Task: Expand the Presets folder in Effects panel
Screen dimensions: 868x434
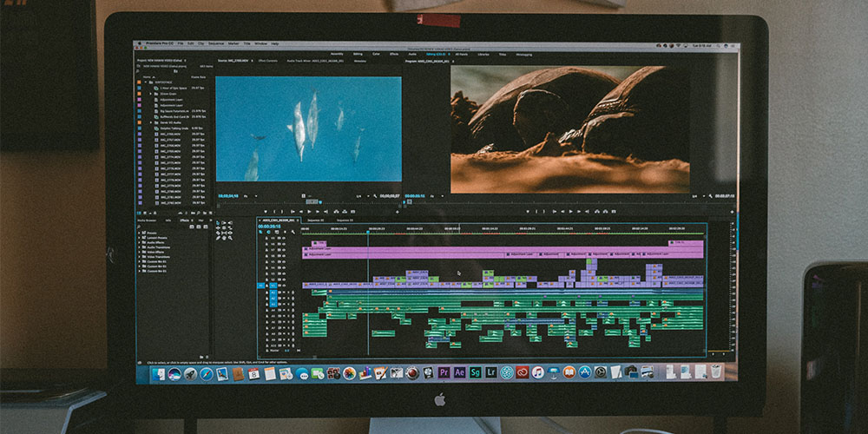Action: [x=139, y=233]
